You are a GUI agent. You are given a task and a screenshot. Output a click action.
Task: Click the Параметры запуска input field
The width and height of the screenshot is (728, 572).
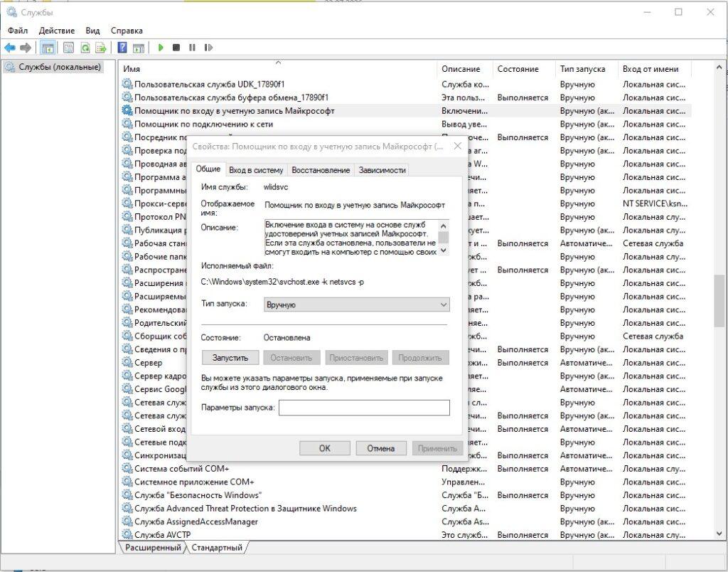[364, 408]
